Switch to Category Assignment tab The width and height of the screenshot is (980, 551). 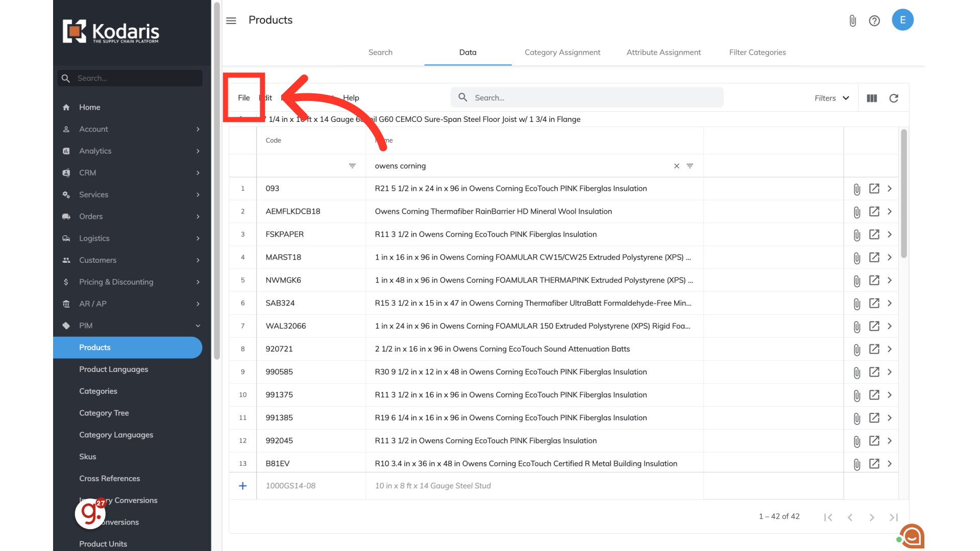coord(562,53)
